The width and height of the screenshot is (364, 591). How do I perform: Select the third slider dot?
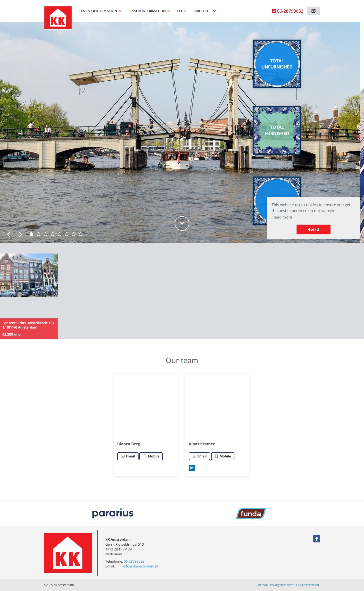tap(45, 234)
